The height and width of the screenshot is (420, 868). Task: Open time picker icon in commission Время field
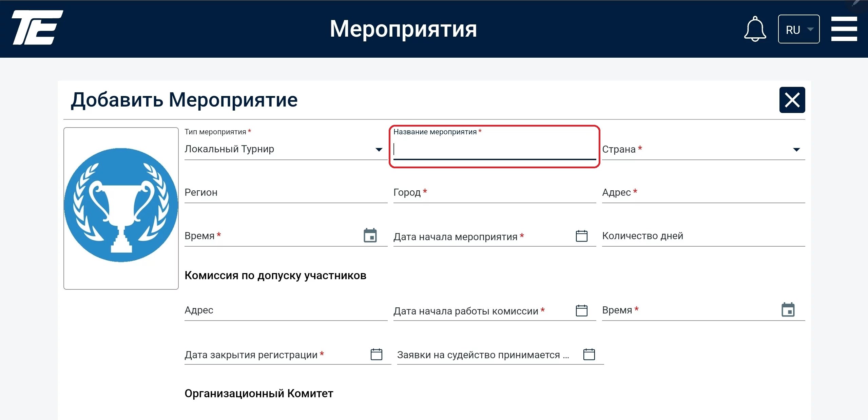[x=788, y=310]
